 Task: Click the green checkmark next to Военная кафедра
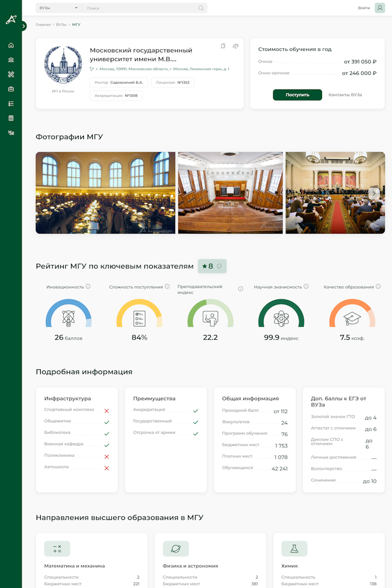(x=106, y=445)
